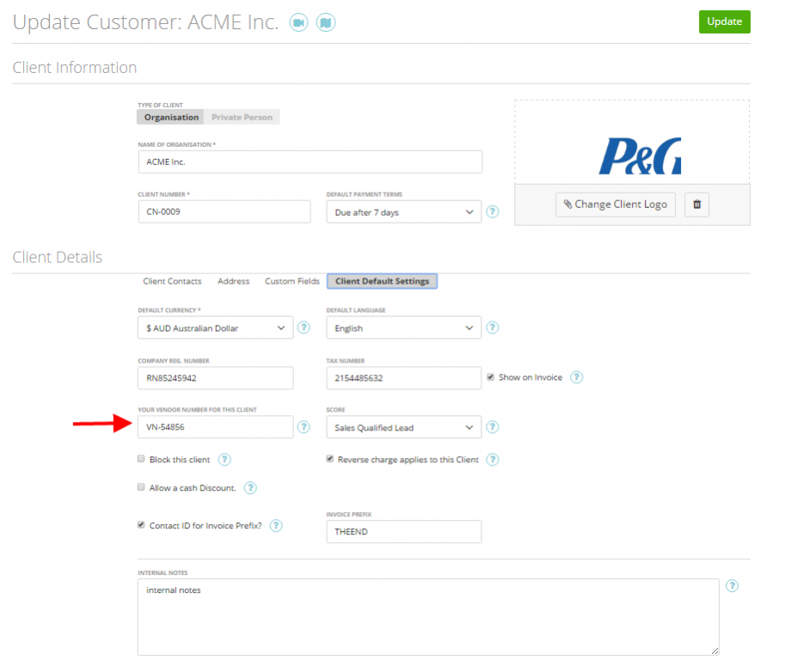Screen dimensions: 791x672
Task: Click the trash icon to delete client logo
Action: click(696, 205)
